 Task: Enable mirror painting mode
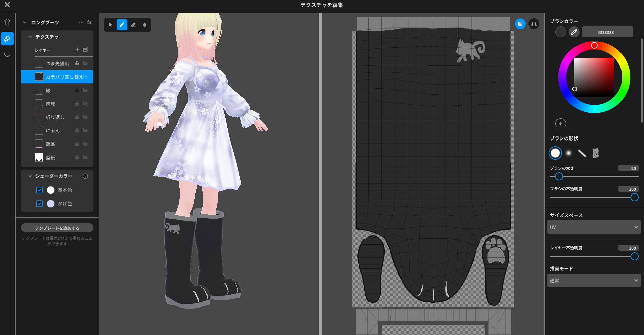click(x=534, y=24)
